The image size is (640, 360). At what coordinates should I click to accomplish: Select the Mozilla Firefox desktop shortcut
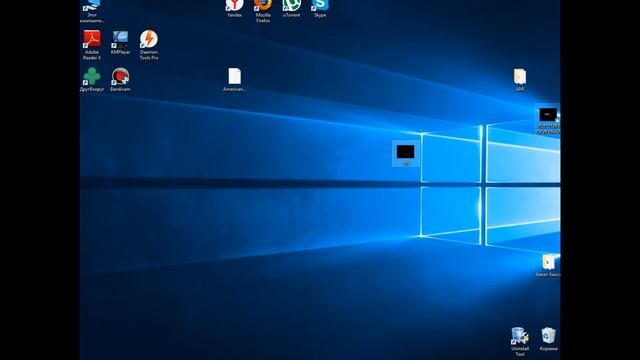click(x=263, y=11)
